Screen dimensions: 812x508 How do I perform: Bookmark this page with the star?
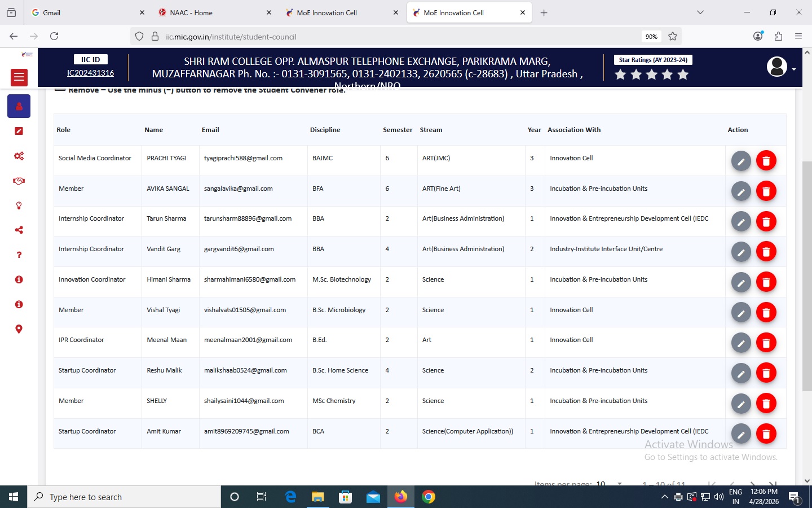[x=673, y=37]
